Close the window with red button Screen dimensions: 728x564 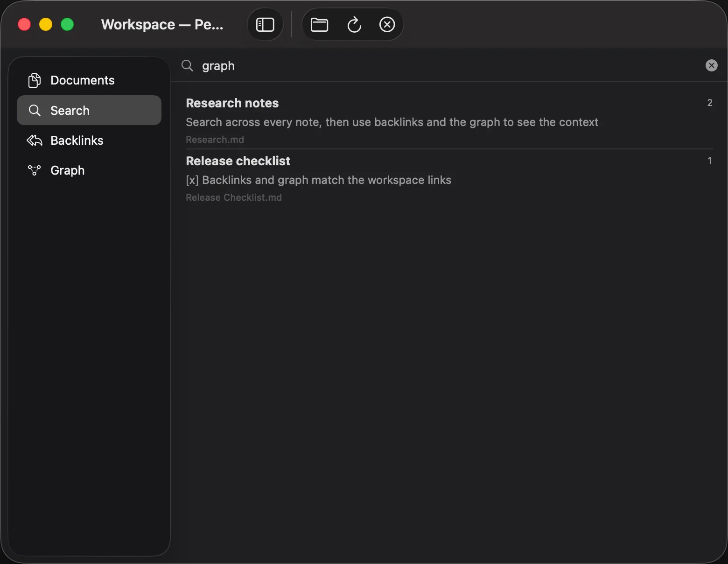coord(24,24)
